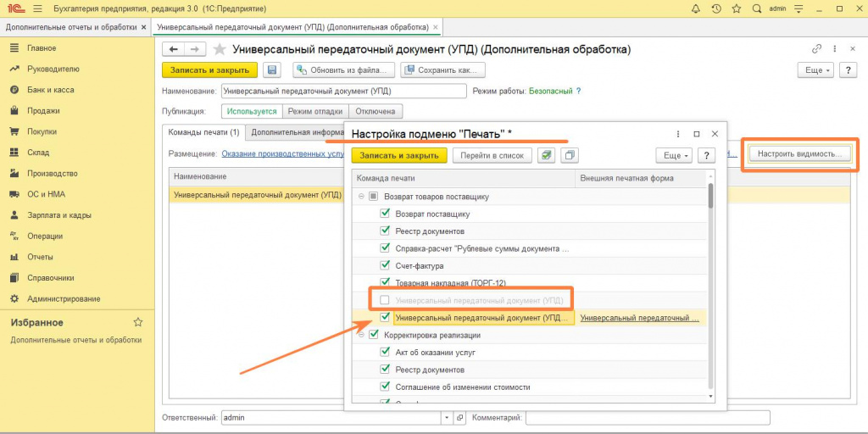Click the Производство factory icon

(15, 173)
